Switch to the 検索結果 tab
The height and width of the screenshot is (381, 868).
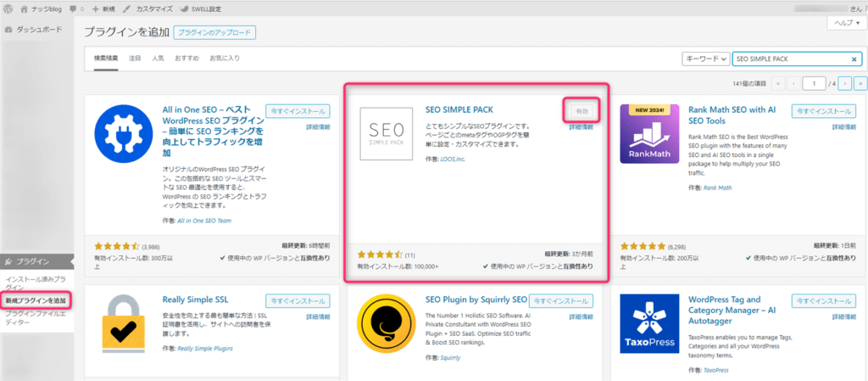(x=106, y=59)
